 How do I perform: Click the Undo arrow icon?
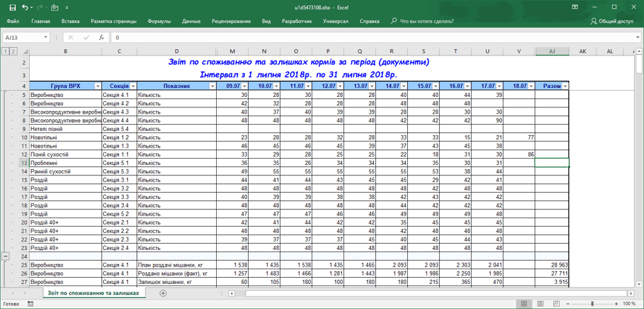click(x=25, y=7)
